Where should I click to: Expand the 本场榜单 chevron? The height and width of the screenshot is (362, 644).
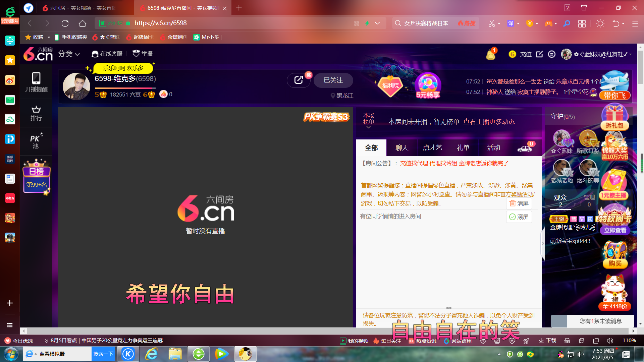coord(369,127)
